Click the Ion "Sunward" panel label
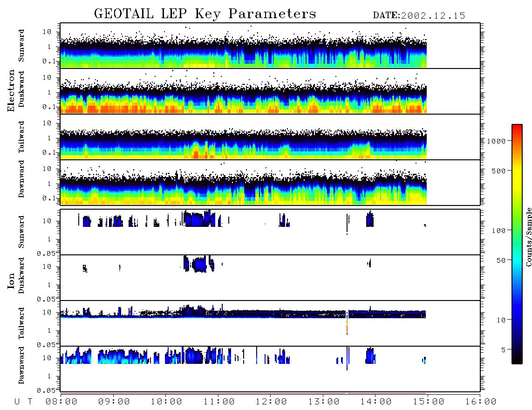The width and height of the screenshot is (532, 410). coord(21,232)
